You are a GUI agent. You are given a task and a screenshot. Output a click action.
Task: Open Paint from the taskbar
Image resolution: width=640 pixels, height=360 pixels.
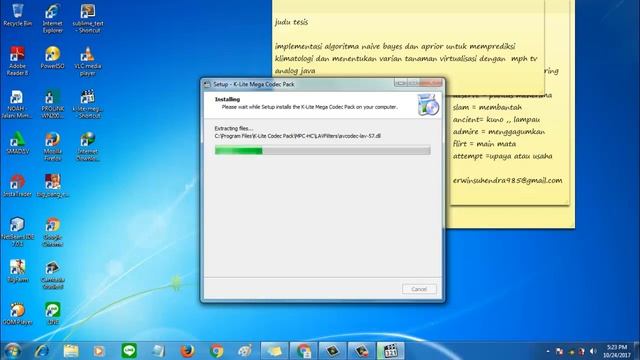click(x=245, y=351)
